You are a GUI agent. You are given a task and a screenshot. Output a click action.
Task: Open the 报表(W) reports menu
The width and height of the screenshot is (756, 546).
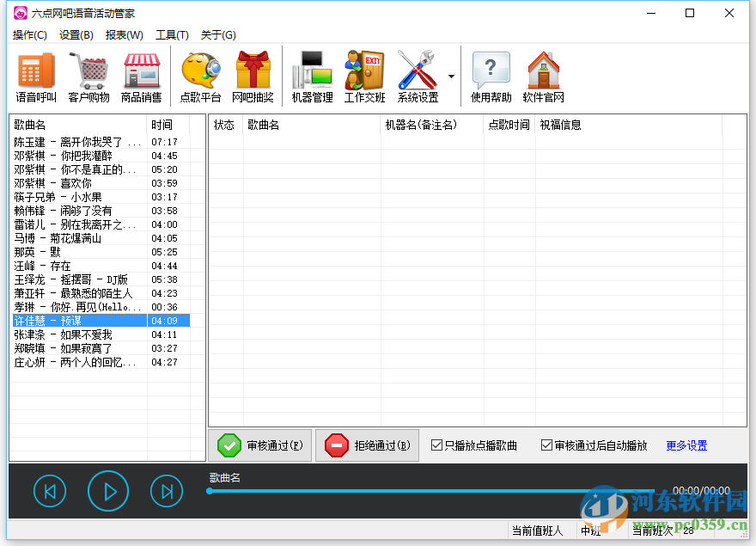click(x=124, y=35)
